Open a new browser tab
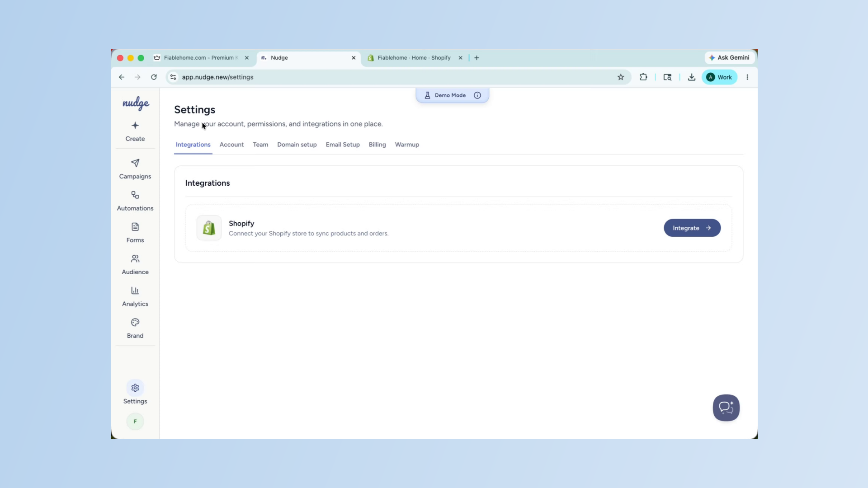Viewport: 868px width, 488px height. click(476, 58)
